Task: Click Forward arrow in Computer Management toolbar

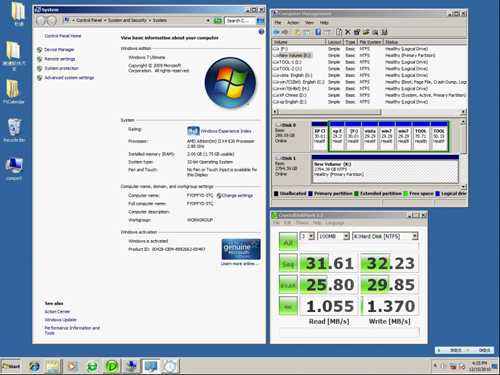Action: 285,32
